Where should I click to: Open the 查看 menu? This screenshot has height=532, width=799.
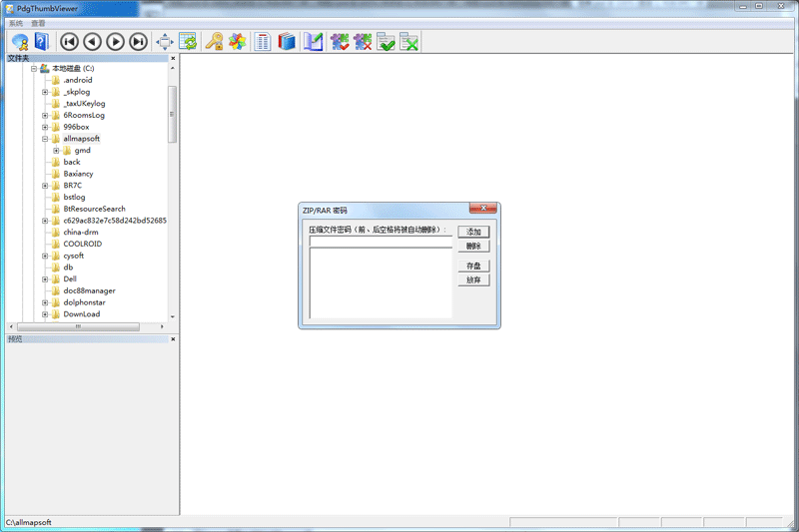(x=38, y=23)
